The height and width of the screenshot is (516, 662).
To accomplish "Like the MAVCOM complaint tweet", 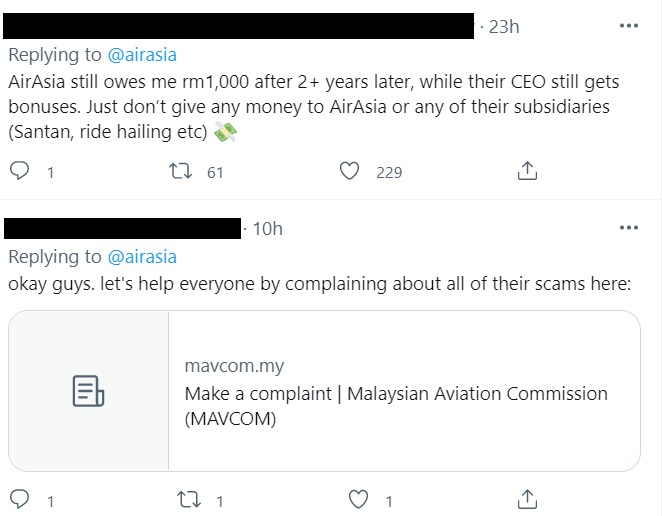I will (357, 498).
